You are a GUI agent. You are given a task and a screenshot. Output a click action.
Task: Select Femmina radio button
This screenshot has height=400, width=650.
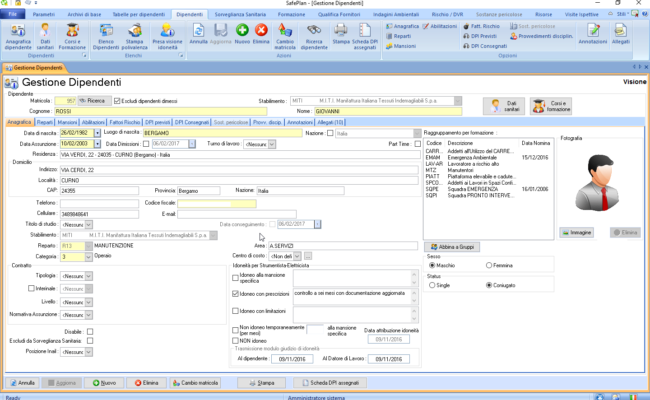click(x=489, y=265)
